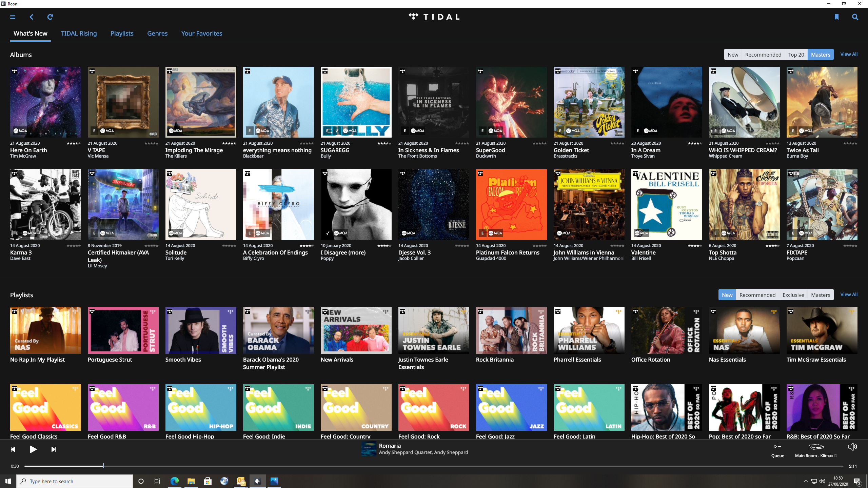Open the Golden Ticket album title
Screen dimensions: 868x488
tap(571, 150)
